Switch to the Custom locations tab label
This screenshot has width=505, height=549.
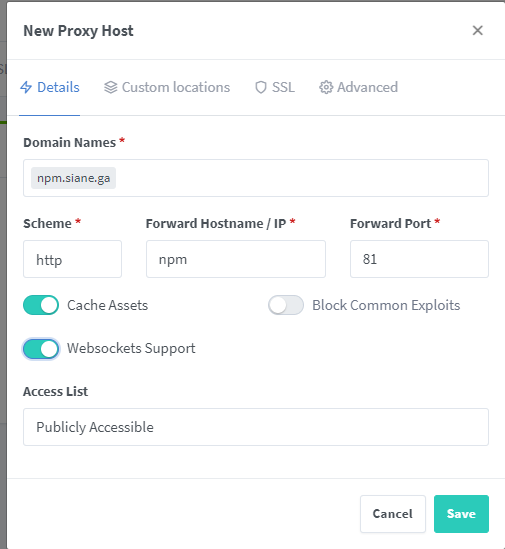176,87
